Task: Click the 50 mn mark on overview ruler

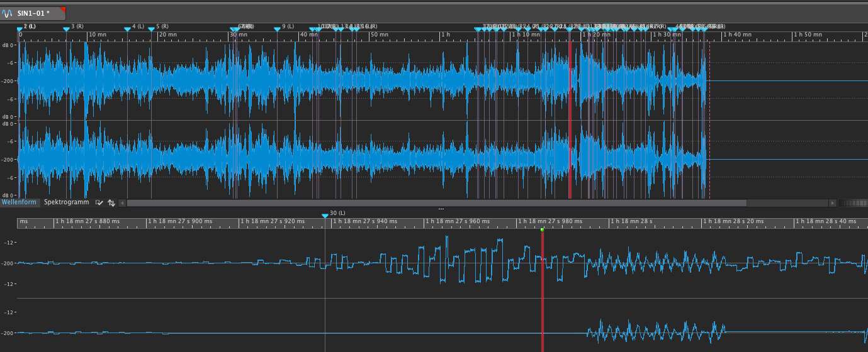Action: tap(379, 35)
